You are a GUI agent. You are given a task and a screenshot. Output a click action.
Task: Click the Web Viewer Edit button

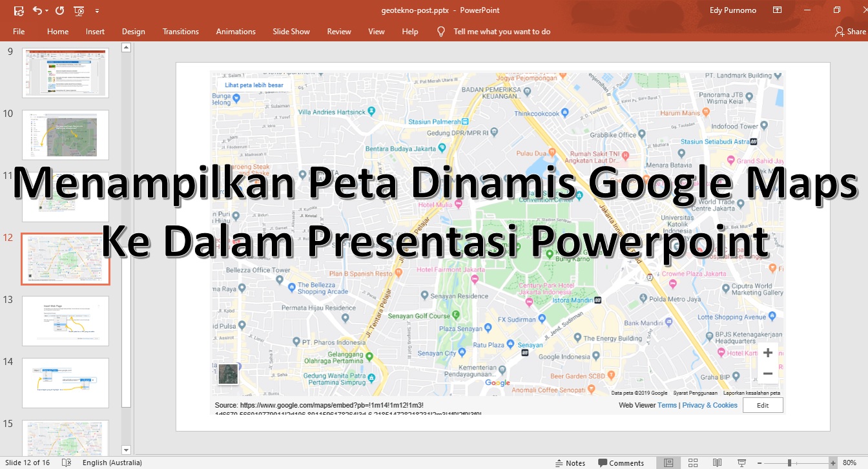point(763,405)
